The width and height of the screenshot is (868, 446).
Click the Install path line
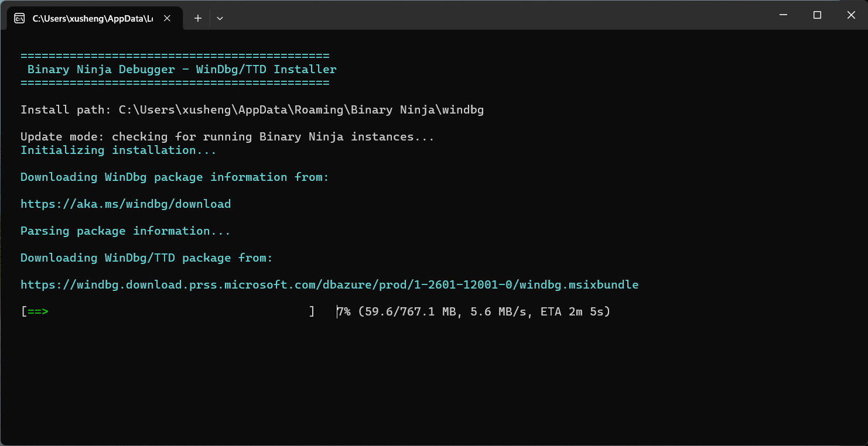(x=252, y=109)
